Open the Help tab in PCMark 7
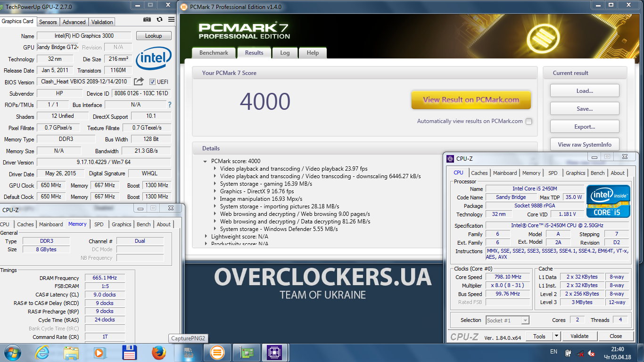 coord(313,53)
